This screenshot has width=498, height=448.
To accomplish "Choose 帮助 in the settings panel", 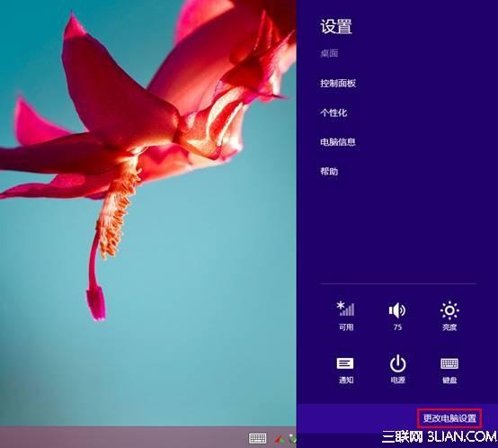I will pos(329,171).
